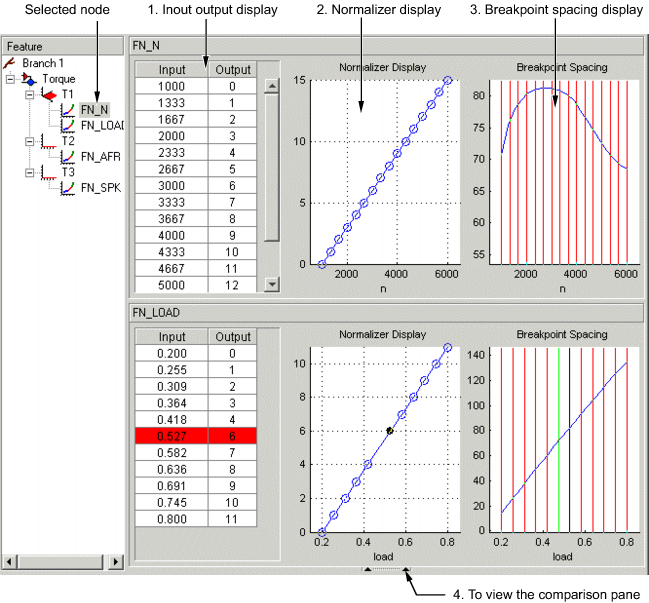Click FN_N Output column header
This screenshot has width=649, height=603.
pos(233,70)
